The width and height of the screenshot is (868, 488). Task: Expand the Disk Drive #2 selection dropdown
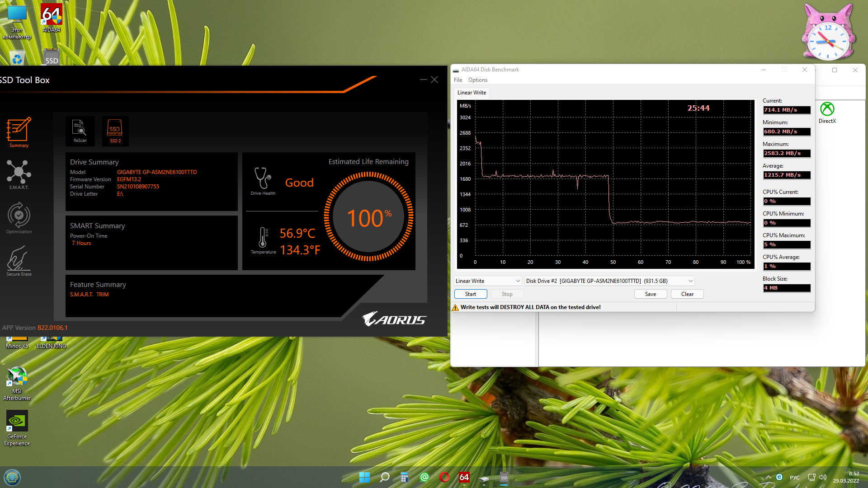coord(609,281)
